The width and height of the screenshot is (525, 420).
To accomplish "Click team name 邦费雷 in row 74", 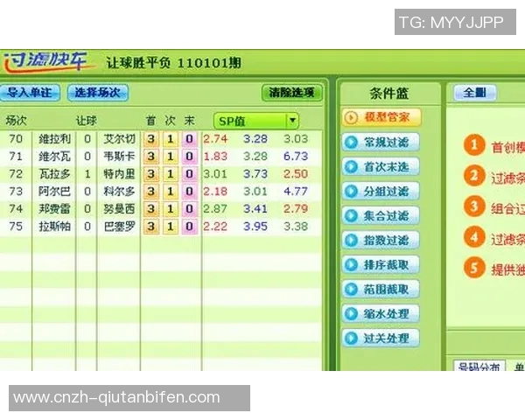I will (x=54, y=208).
